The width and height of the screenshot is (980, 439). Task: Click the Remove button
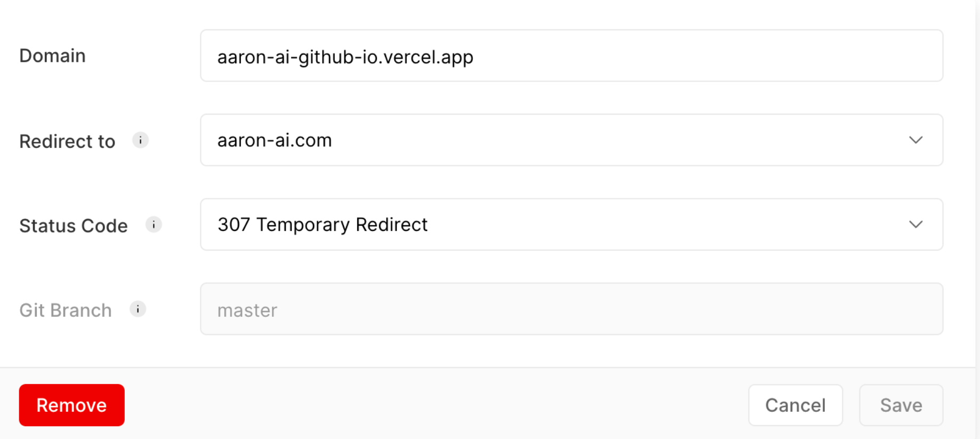[x=71, y=405]
